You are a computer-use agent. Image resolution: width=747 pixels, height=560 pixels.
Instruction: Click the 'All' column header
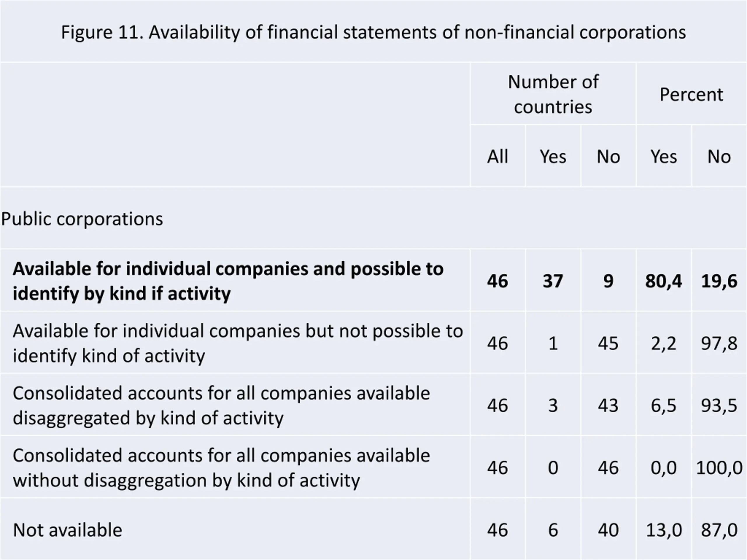click(498, 156)
